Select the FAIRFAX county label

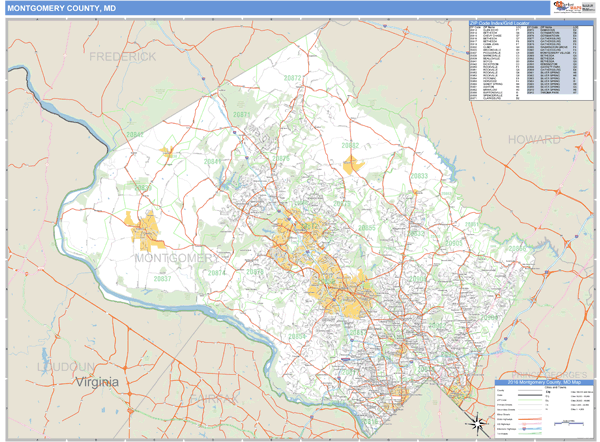click(214, 398)
